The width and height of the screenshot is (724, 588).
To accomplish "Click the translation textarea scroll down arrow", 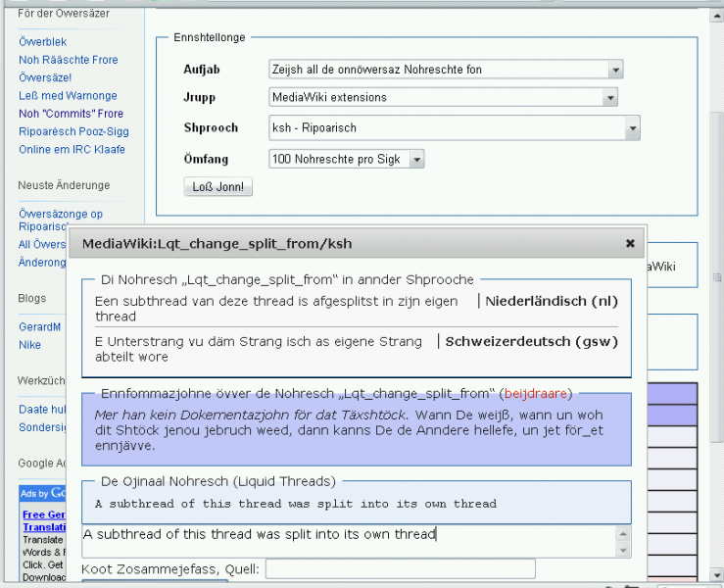I will pyautogui.click(x=623, y=550).
